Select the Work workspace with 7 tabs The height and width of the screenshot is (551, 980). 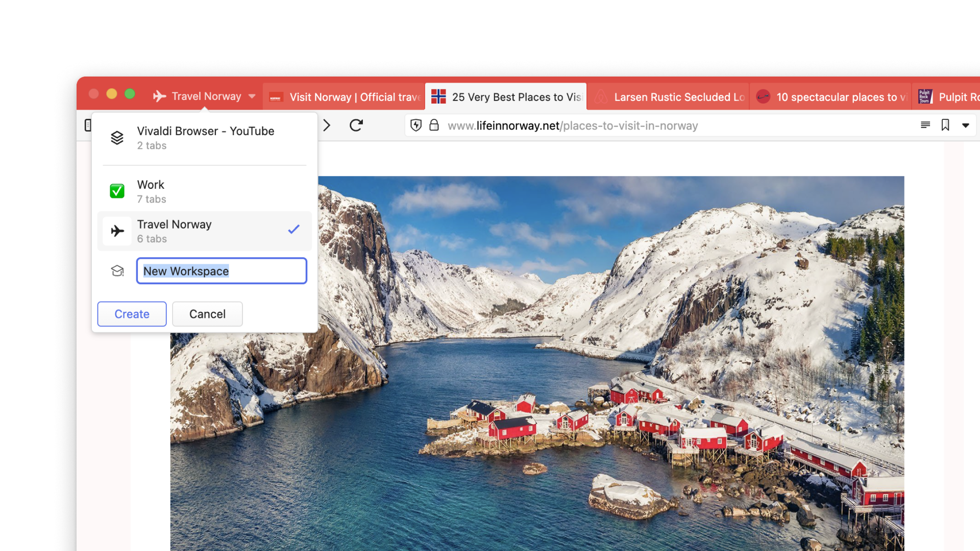(x=168, y=191)
